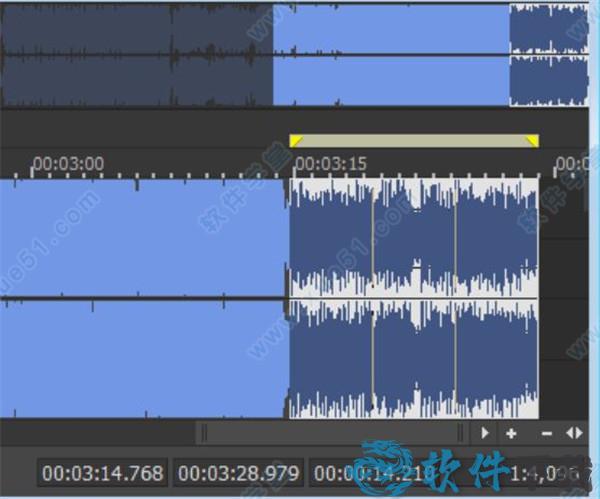The height and width of the screenshot is (499, 600).
Task: Click the horizontal zoom spinner arrows icon
Action: pos(574,433)
